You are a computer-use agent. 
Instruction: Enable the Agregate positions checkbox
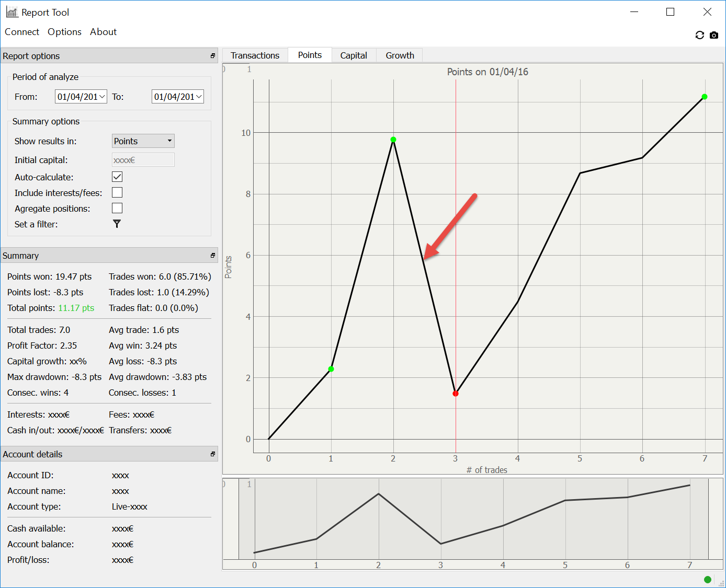tap(117, 209)
